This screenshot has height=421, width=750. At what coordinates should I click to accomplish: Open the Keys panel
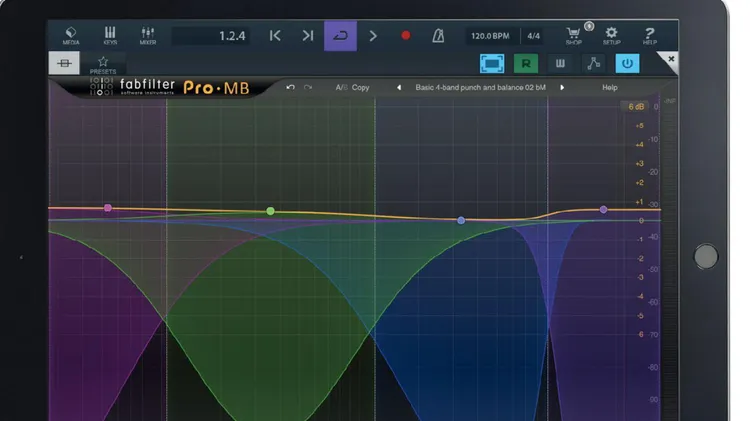click(x=110, y=35)
